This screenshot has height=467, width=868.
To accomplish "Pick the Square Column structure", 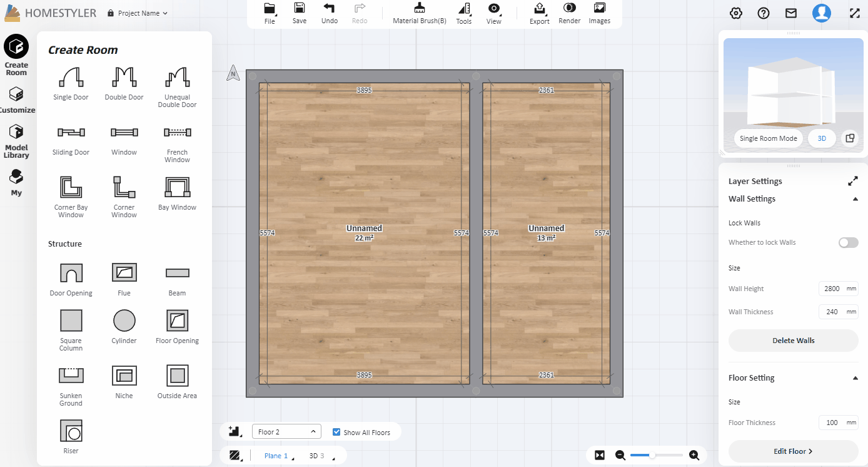I will point(71,321).
